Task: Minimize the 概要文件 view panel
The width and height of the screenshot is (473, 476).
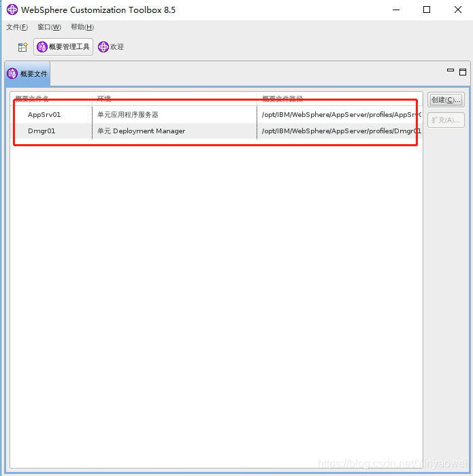Action: (451, 71)
